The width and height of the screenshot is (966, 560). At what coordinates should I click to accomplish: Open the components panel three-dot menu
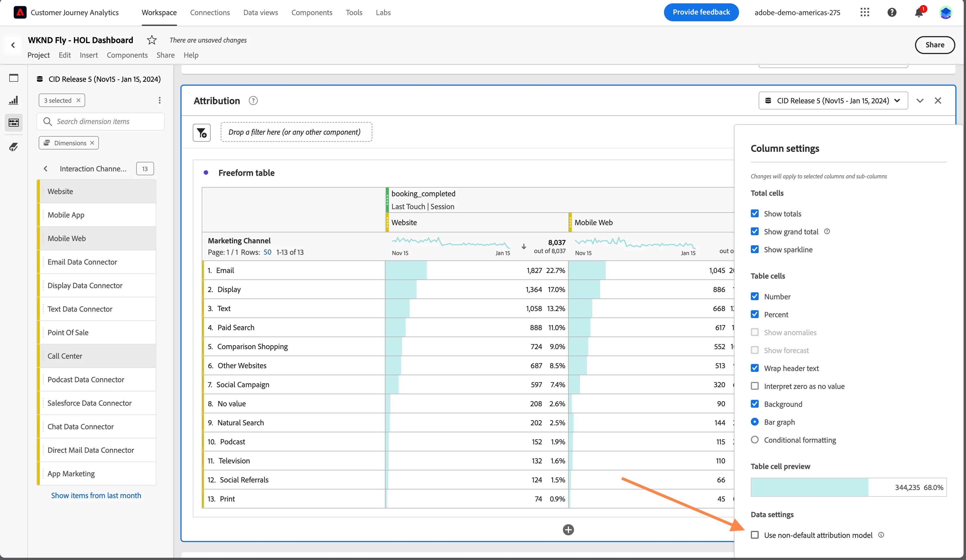pos(159,100)
